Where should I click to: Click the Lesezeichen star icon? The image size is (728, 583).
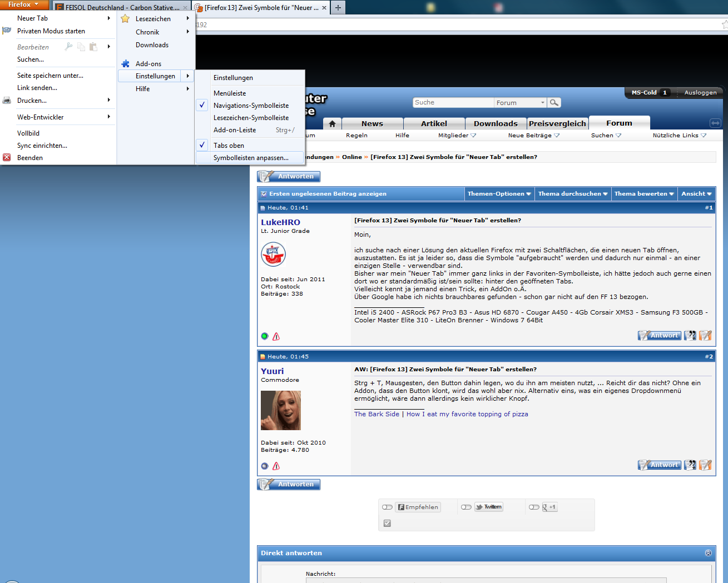click(125, 19)
